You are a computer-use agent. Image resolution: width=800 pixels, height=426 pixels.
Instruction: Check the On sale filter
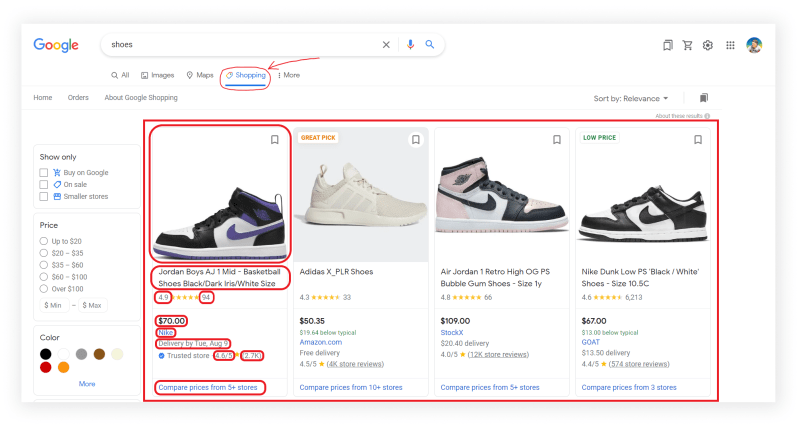click(44, 184)
